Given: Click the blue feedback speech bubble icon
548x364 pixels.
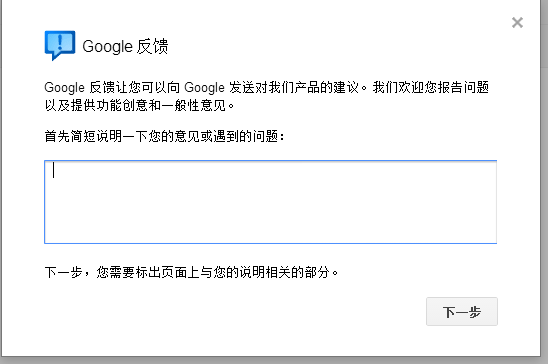Looking at the screenshot, I should pos(60,45).
